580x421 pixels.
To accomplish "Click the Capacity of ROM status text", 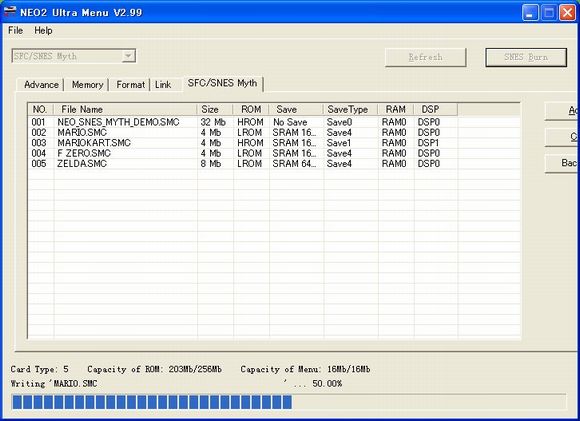I will click(x=155, y=369).
